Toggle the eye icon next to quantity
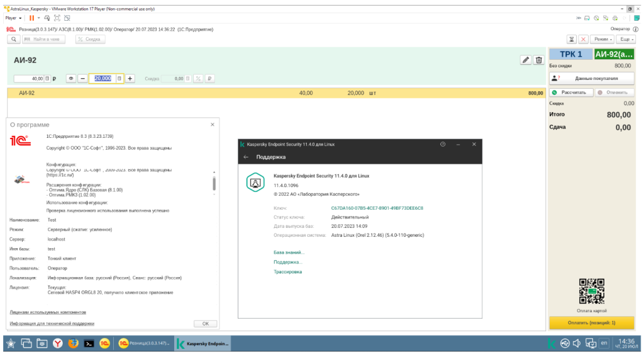The height and width of the screenshot is (357, 644). (71, 79)
